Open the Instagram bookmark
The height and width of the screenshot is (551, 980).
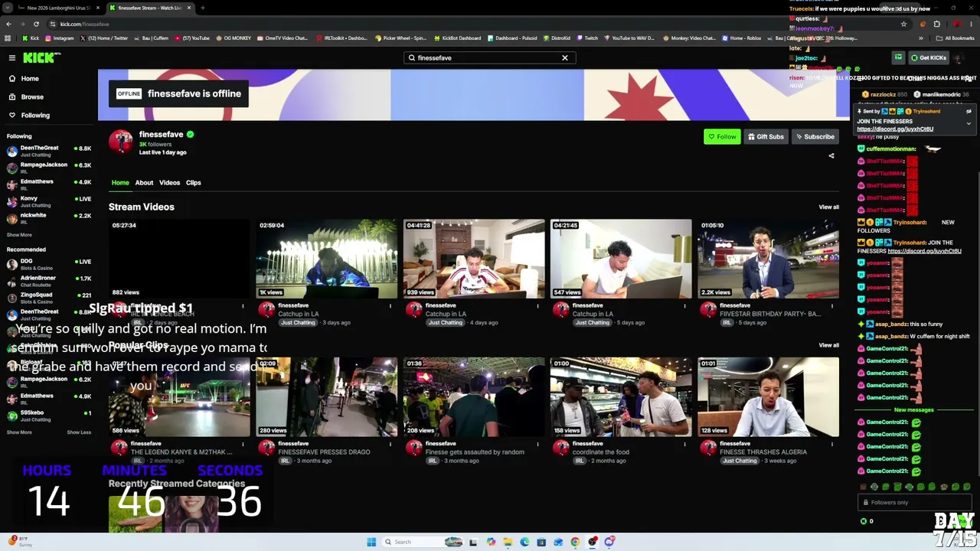59,38
